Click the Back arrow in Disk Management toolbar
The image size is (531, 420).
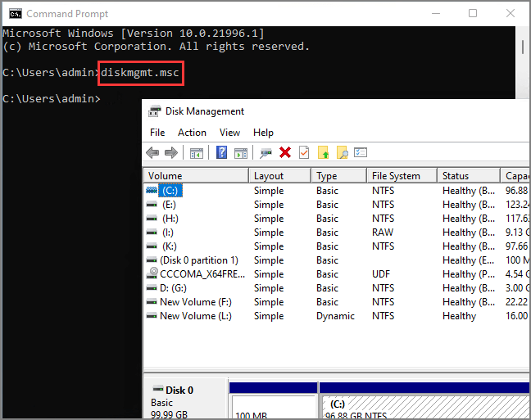[x=152, y=152]
